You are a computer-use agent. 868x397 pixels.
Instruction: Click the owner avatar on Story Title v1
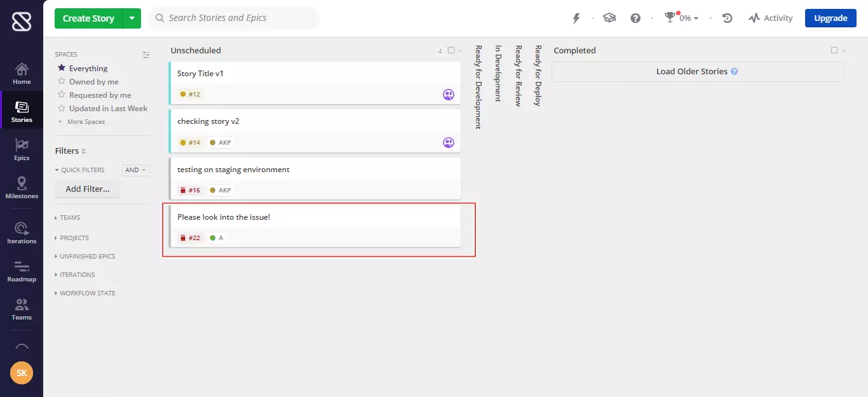tap(449, 95)
